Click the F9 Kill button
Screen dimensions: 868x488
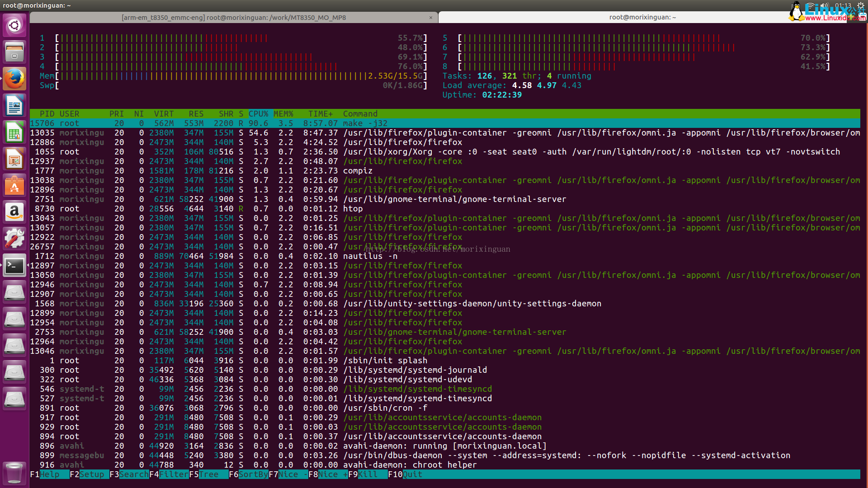[x=368, y=474]
